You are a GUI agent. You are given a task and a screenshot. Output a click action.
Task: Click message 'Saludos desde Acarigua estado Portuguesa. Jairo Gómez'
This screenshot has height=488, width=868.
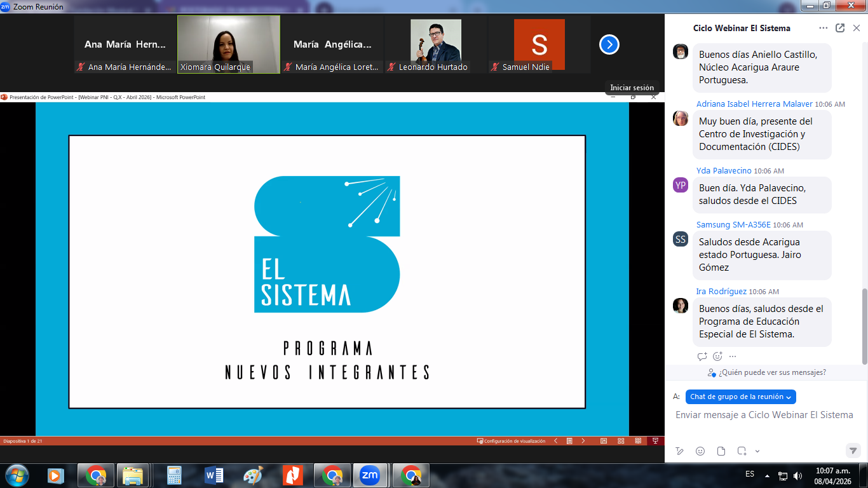pos(762,255)
